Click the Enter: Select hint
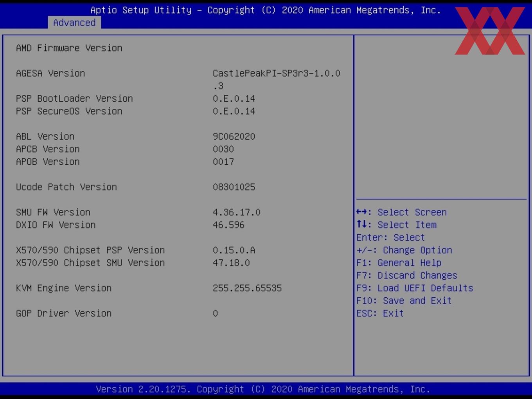Viewport: 532px width, 399px height. pyautogui.click(x=391, y=237)
